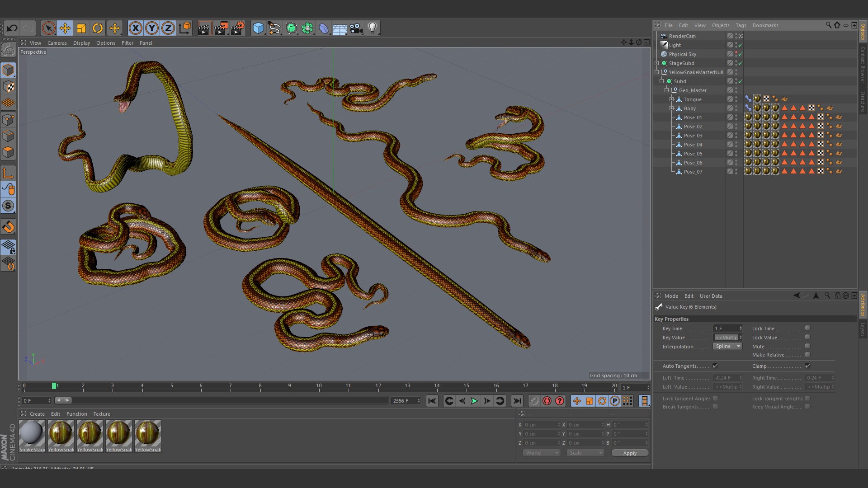868x488 pixels.
Task: Toggle the Auto Tangents checkbox
Action: pyautogui.click(x=715, y=366)
